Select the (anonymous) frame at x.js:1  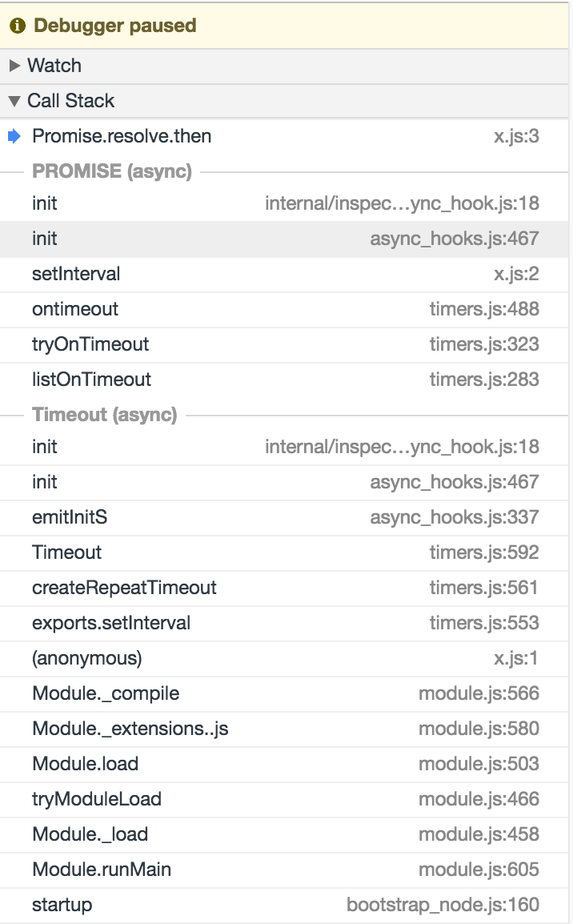[x=284, y=658]
